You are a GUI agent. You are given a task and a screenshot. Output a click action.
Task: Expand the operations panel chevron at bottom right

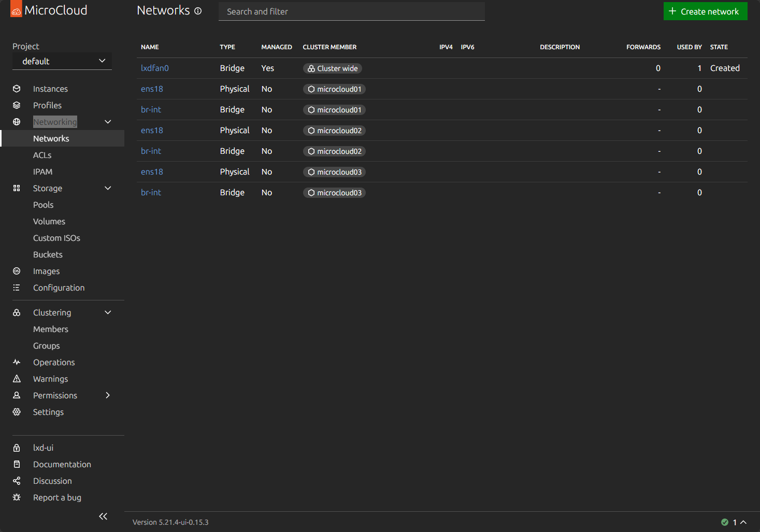[743, 522]
